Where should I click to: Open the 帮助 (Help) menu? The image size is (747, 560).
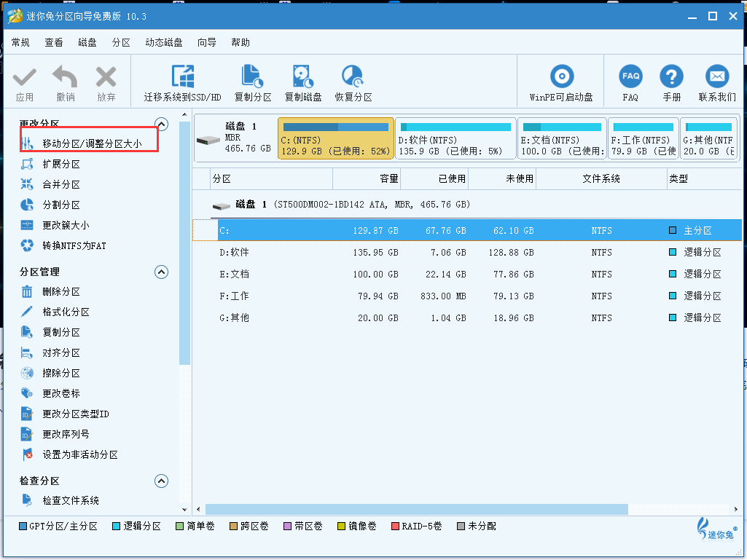point(240,42)
